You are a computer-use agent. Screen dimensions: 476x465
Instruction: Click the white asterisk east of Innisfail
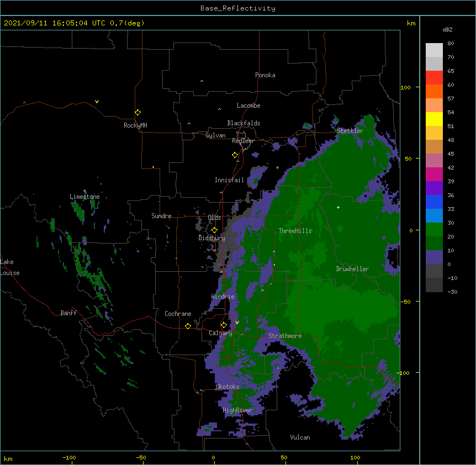[x=277, y=167]
